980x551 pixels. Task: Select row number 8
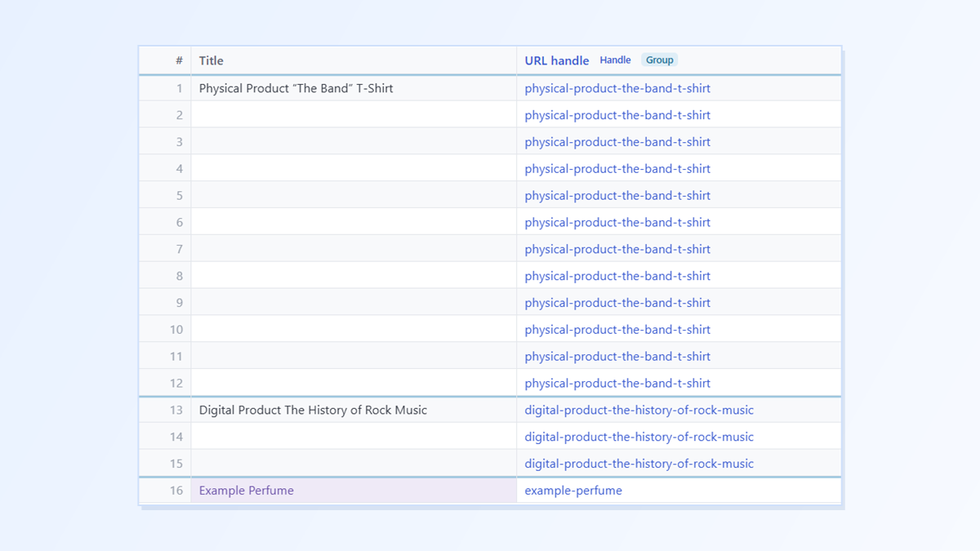click(165, 276)
